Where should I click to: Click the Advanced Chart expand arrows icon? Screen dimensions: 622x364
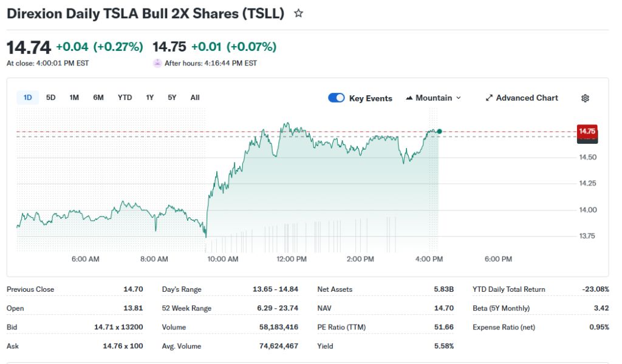tap(489, 98)
